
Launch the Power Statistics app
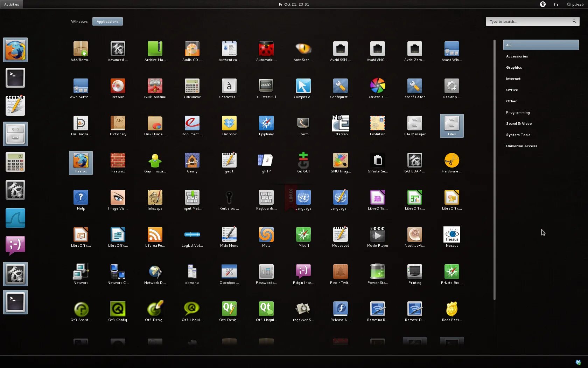click(x=378, y=274)
